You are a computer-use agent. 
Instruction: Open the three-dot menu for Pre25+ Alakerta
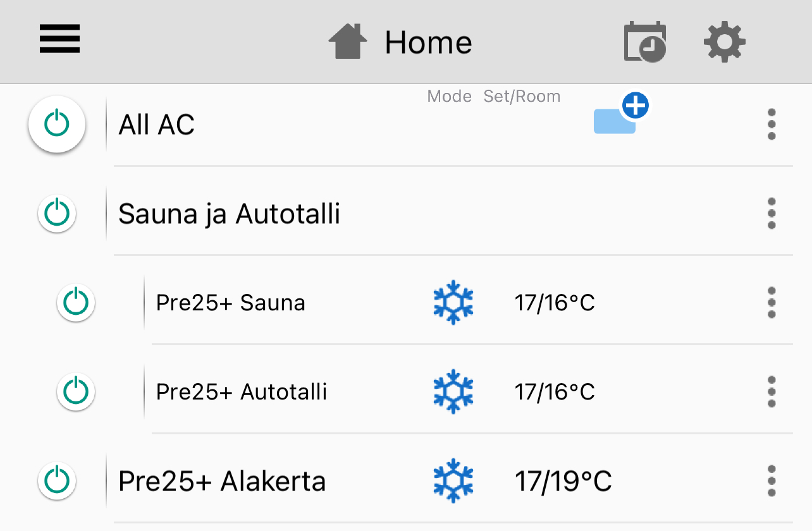click(771, 481)
